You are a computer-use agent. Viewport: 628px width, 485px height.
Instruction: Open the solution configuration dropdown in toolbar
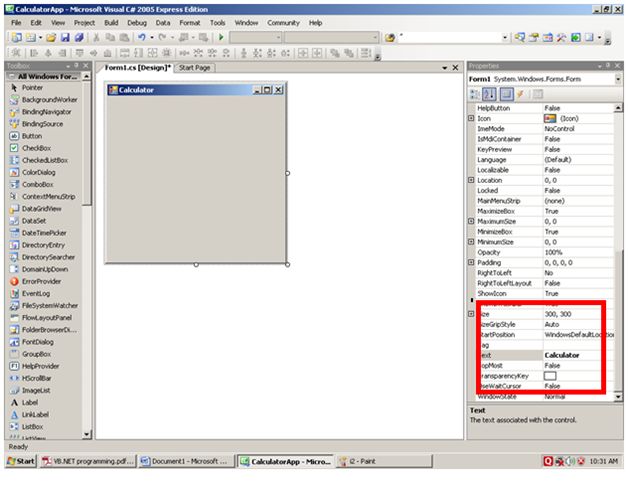[278, 38]
